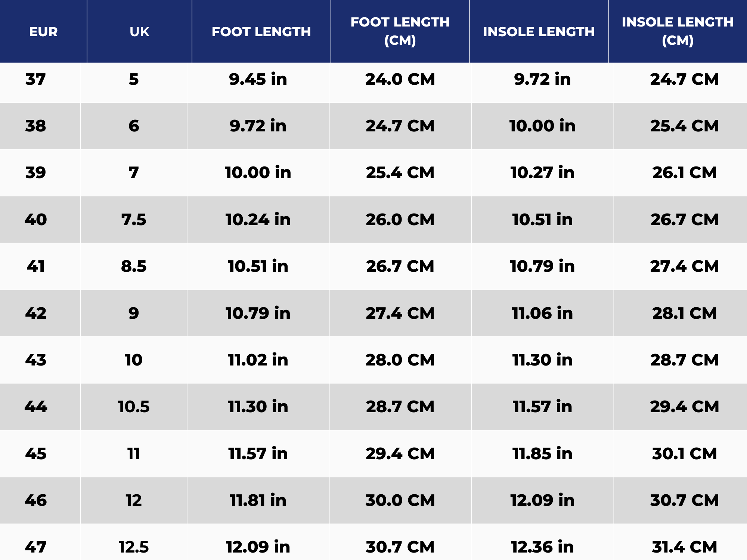Click the 31.4 CM insole length cell
Screen dimensions: 747x560
point(684,547)
